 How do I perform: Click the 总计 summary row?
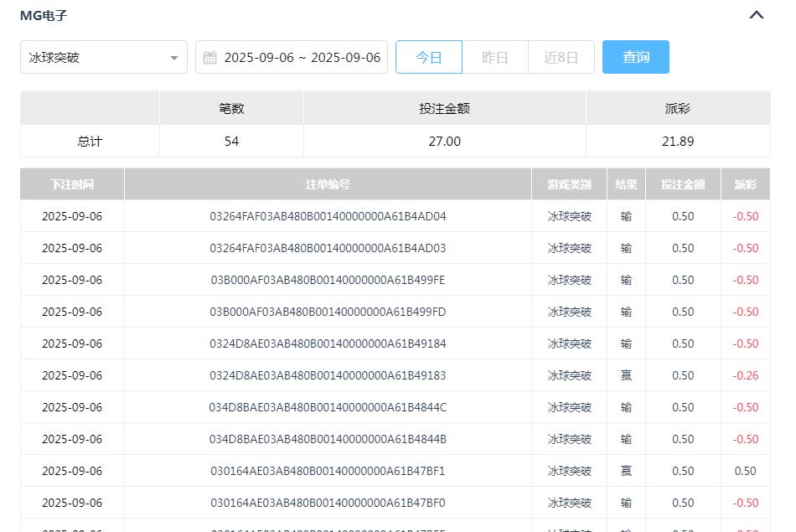90,141
